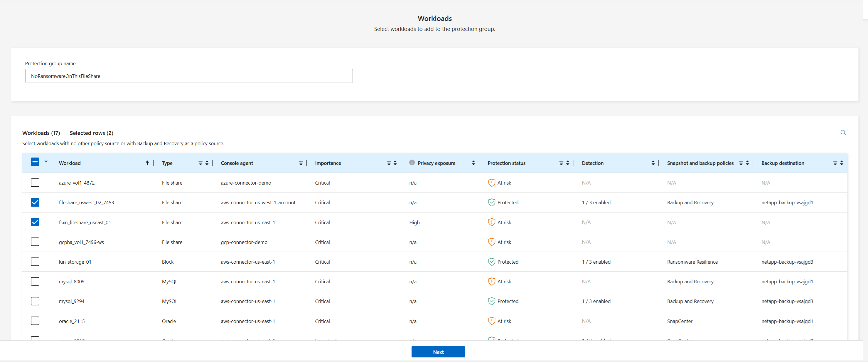The width and height of the screenshot is (868, 363).
Task: Click the search magnifier icon above table
Action: click(843, 133)
